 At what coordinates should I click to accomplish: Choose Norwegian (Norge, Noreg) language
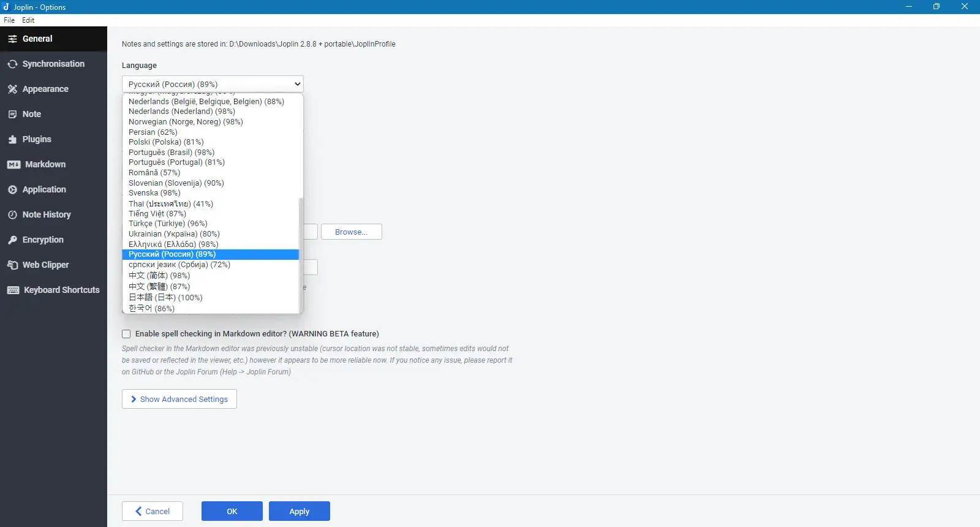coord(211,122)
